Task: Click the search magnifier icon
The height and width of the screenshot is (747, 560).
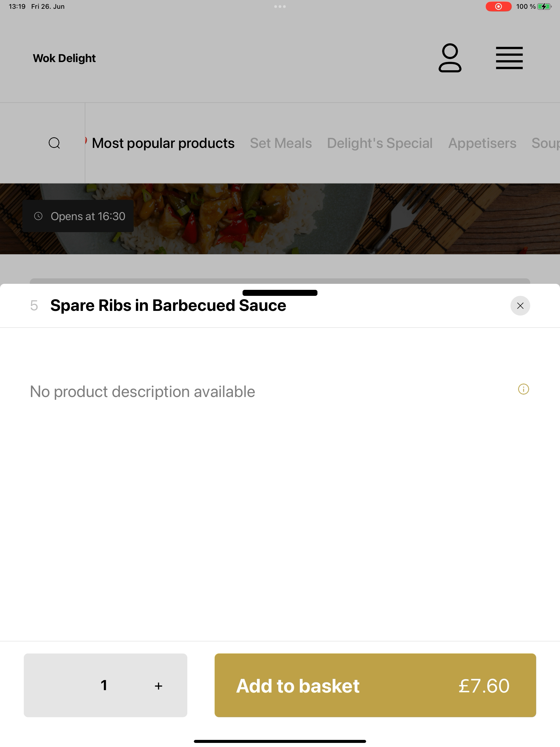Action: (54, 143)
